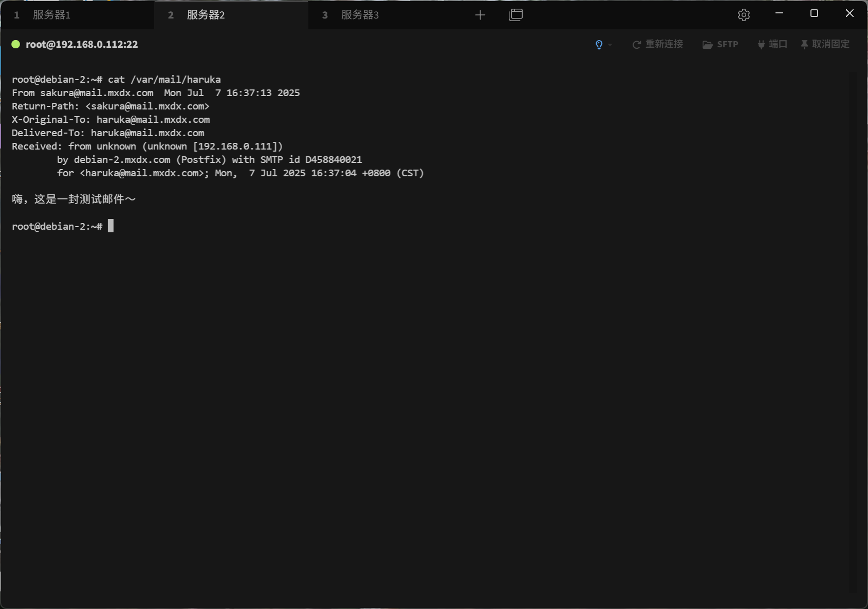Image resolution: width=868 pixels, height=609 pixels.
Task: Open the 端口 port forwarding button
Action: click(772, 45)
